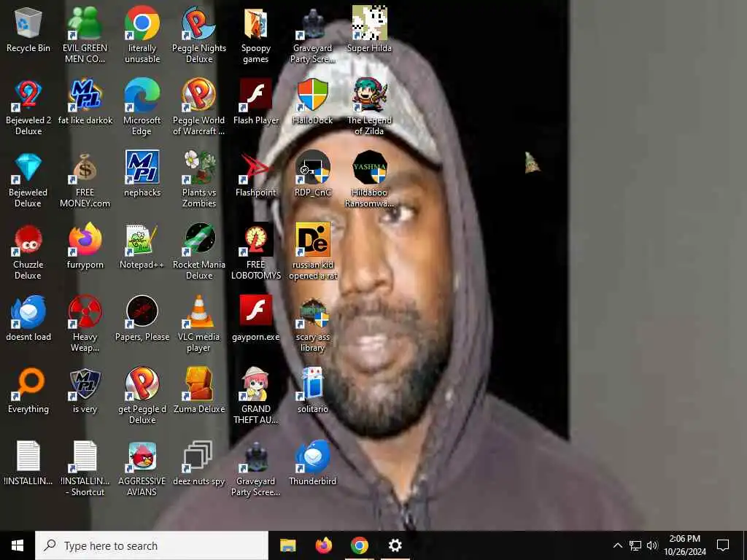This screenshot has width=747, height=560.
Task: Click the Bejeweled Deluxe gem icon
Action: click(x=28, y=168)
